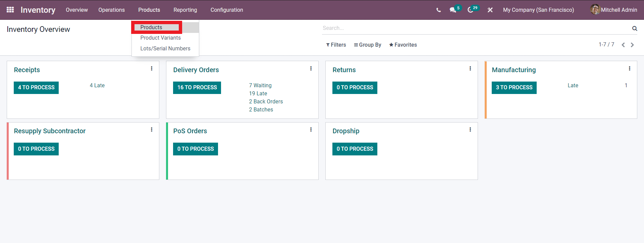Open the apps grid menu icon
Image resolution: width=644 pixels, height=243 pixels.
coord(10,10)
